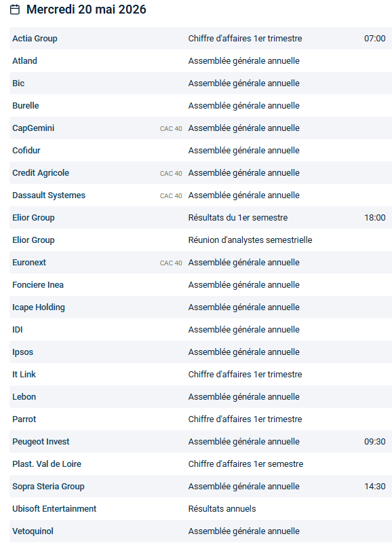Click the Mercredi 20 mai 2026 heading
The height and width of the screenshot is (547, 392).
[x=86, y=10]
